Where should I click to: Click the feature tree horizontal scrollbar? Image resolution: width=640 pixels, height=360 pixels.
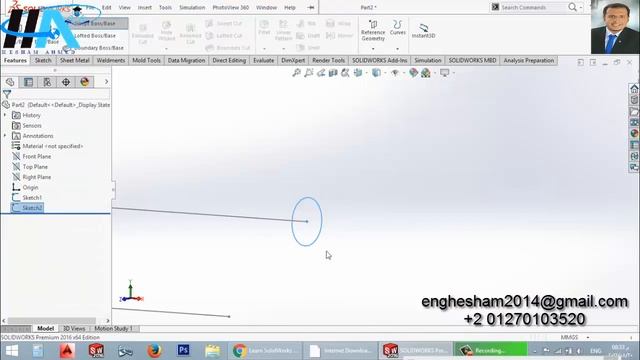pyautogui.click(x=52, y=321)
